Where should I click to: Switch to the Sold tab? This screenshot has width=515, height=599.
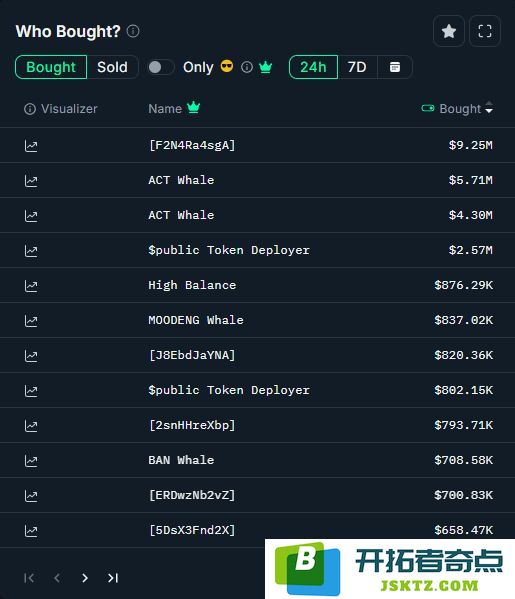[112, 67]
